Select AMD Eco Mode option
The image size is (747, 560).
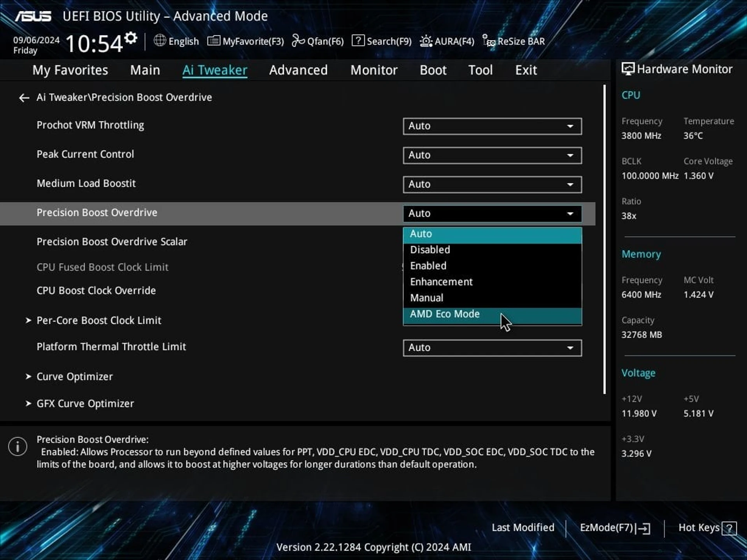[x=492, y=315]
